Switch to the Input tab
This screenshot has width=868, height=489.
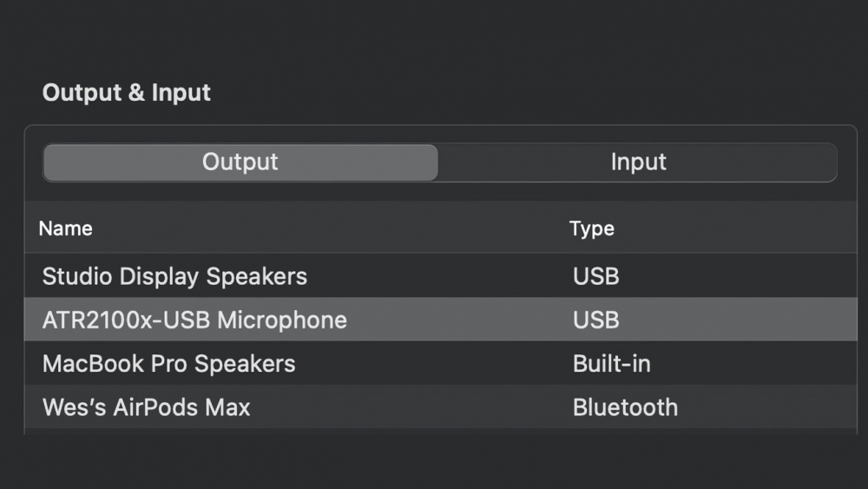(638, 162)
